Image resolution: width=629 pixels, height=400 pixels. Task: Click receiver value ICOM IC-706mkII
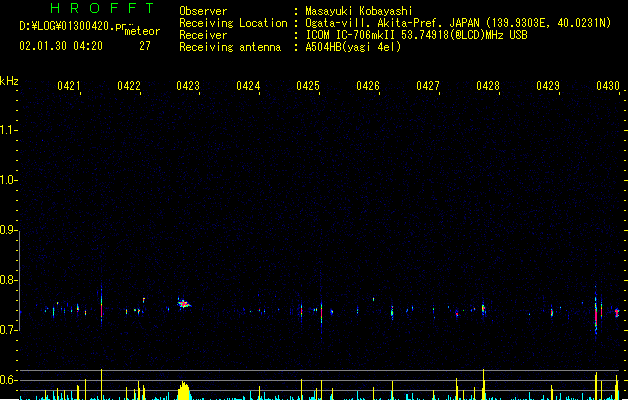coord(351,35)
